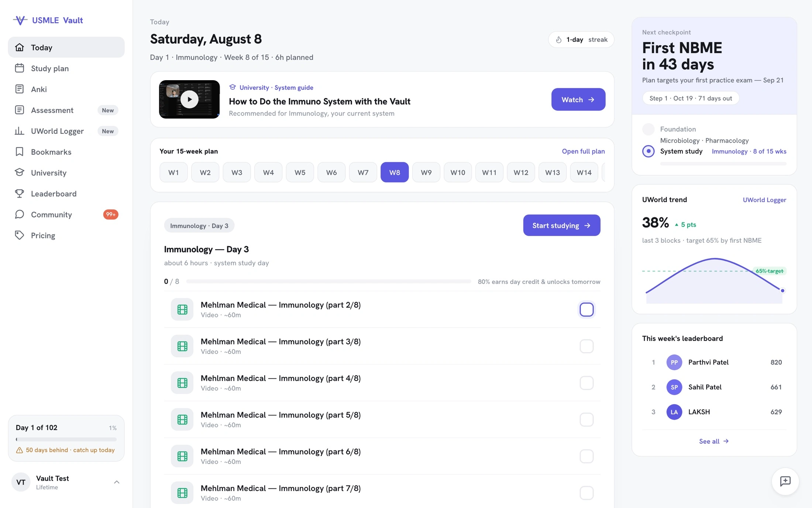Click the streak flame icon
This screenshot has width=812, height=508.
(x=558, y=40)
